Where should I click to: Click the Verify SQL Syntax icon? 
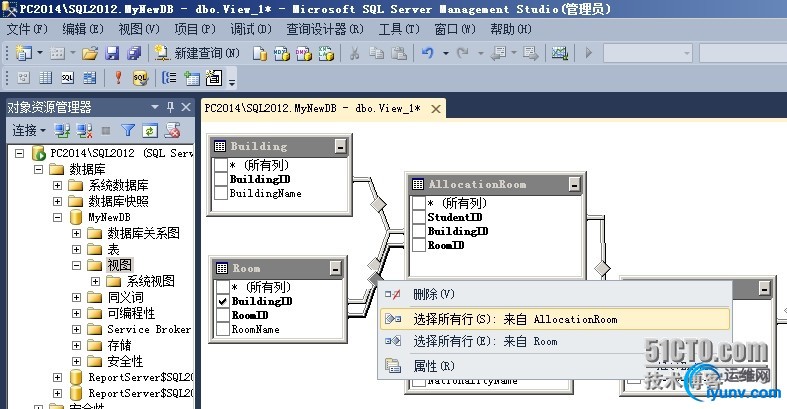coord(140,78)
